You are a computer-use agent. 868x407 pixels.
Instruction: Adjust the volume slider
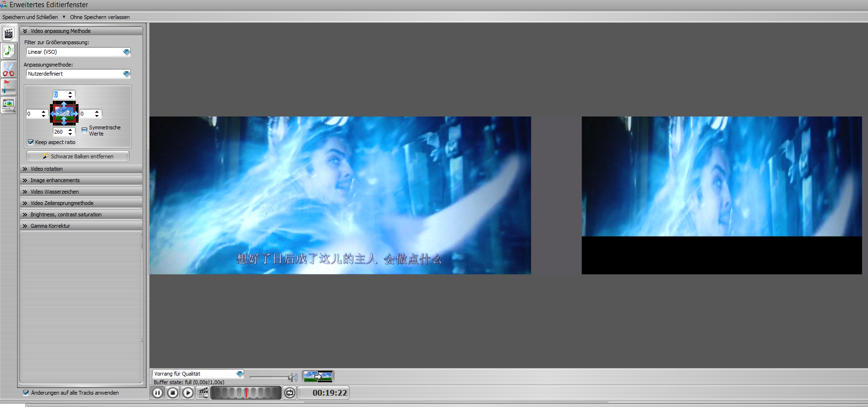[x=269, y=378]
